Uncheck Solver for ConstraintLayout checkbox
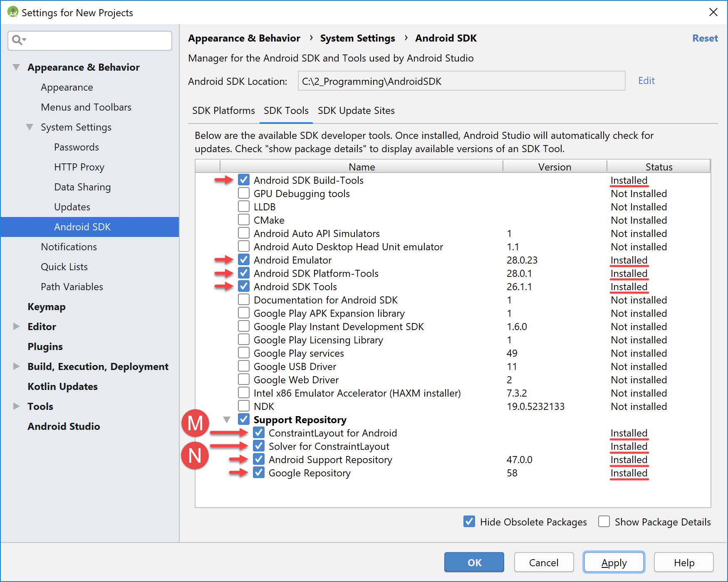728x582 pixels. click(259, 446)
